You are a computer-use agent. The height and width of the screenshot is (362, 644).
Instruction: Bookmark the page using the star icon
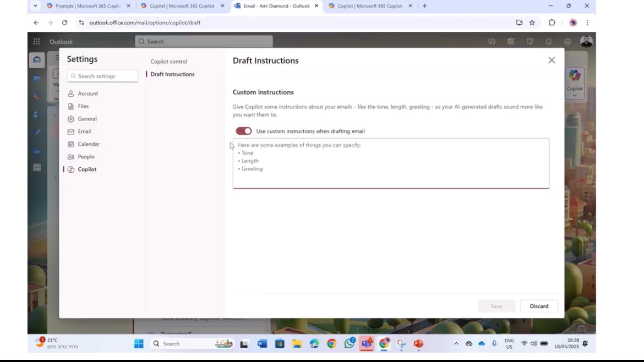pyautogui.click(x=532, y=23)
